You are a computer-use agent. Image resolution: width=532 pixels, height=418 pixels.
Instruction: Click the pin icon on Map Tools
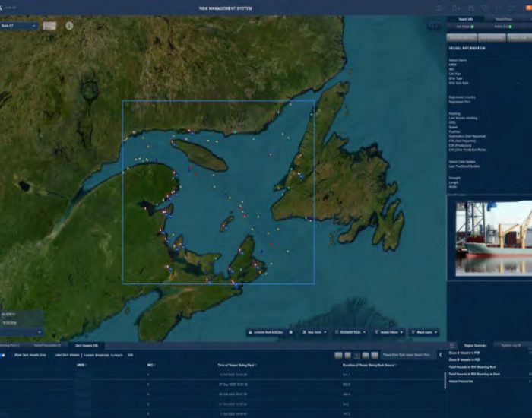tap(306, 332)
